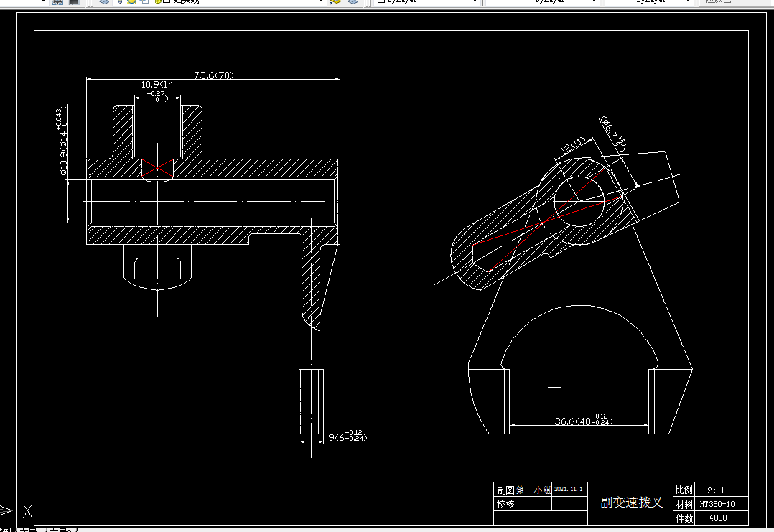Select the 73.6(70) overall length dimension text

214,75
